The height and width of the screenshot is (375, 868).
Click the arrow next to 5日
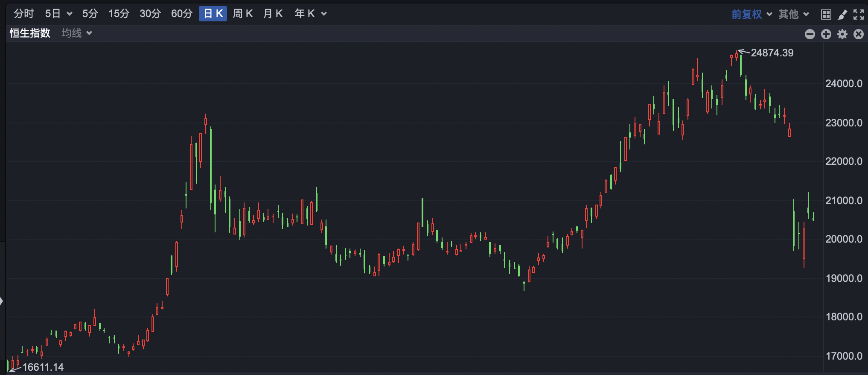coord(70,14)
